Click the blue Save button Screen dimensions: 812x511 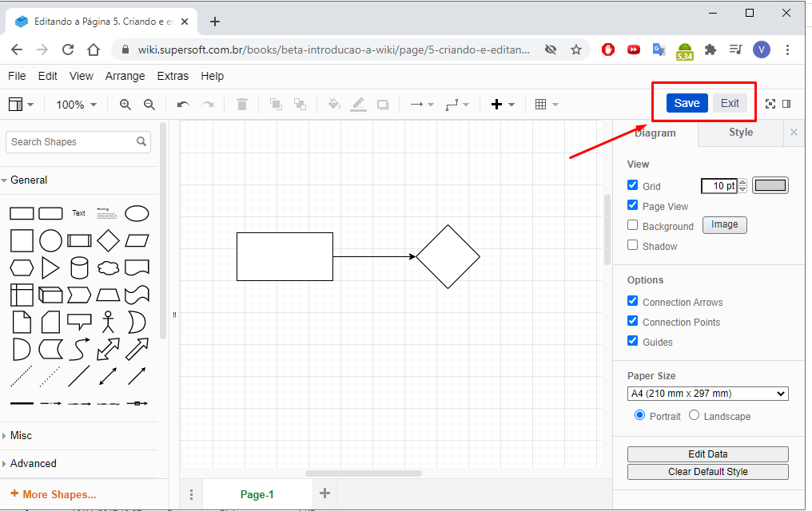point(687,103)
